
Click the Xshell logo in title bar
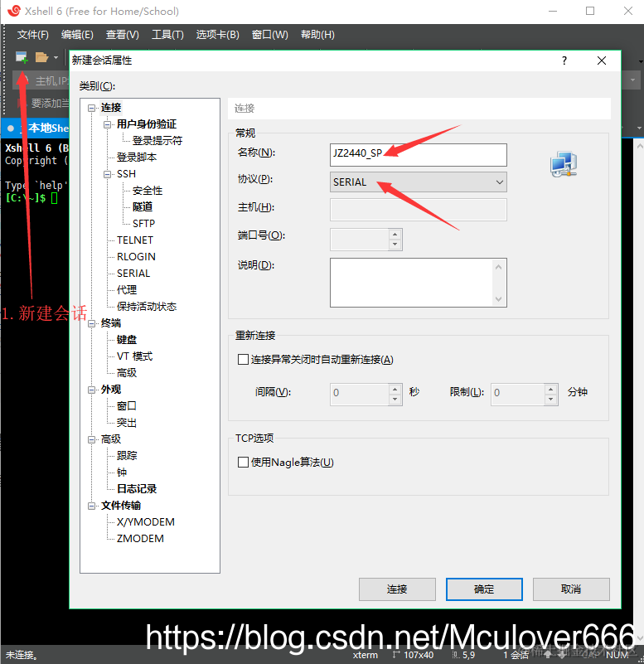click(x=13, y=11)
